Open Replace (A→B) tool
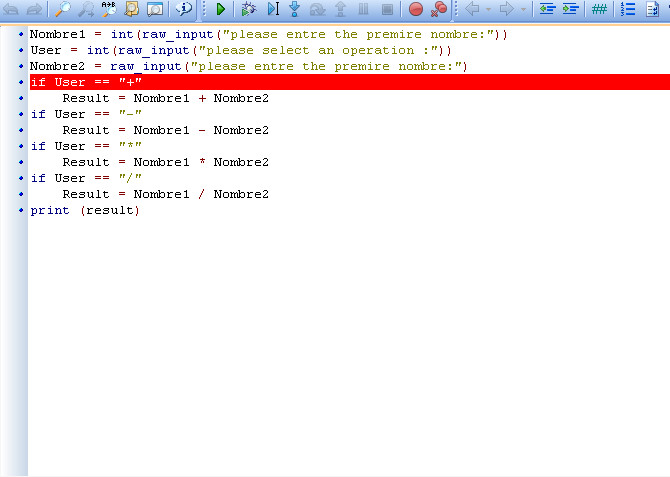 pyautogui.click(x=109, y=9)
